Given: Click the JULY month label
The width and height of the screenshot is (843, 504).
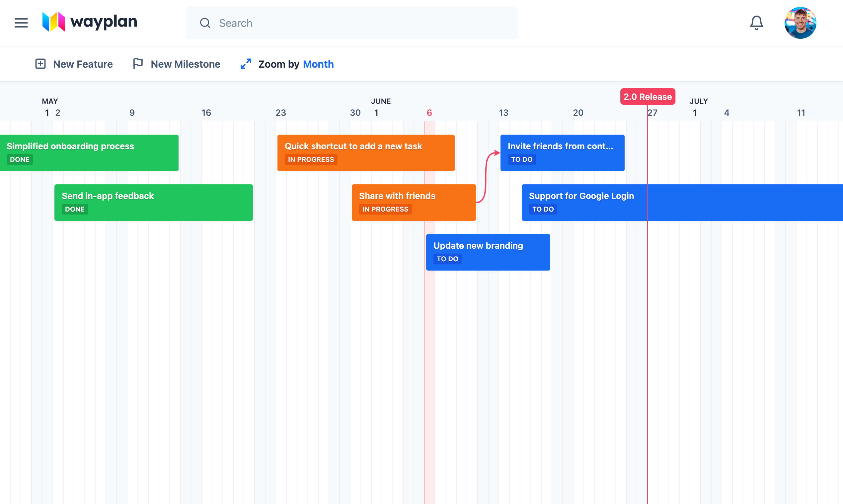Looking at the screenshot, I should click(x=699, y=101).
